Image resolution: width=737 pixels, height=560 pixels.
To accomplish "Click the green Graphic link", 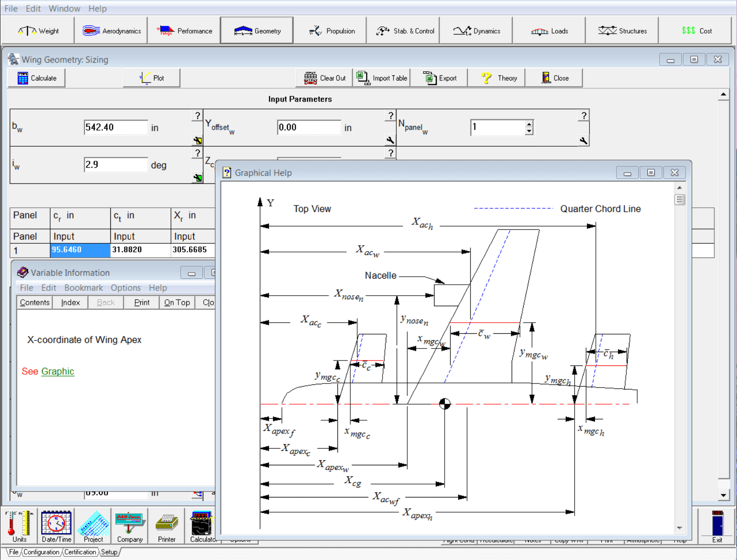I will 57,371.
